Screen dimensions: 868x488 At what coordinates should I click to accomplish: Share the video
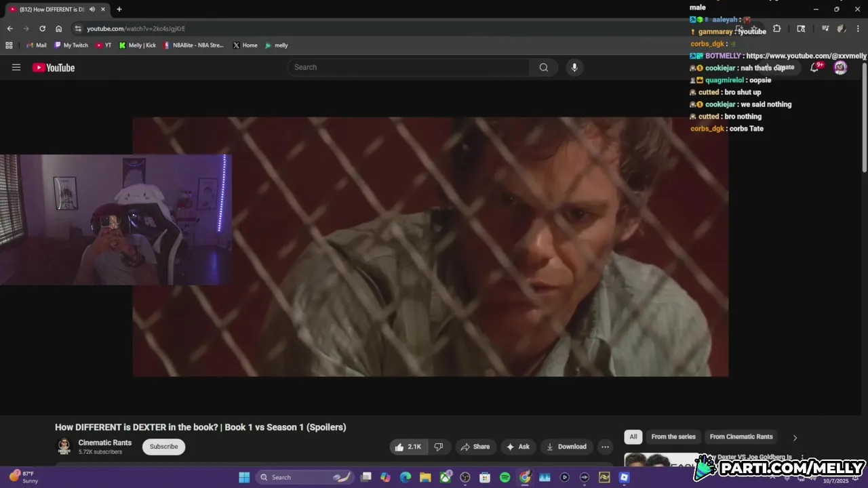[475, 447]
